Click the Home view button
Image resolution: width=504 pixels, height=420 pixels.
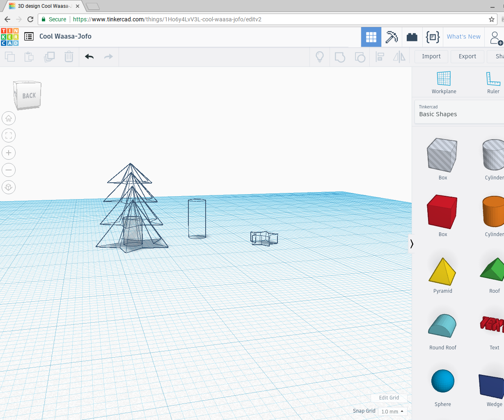click(9, 118)
